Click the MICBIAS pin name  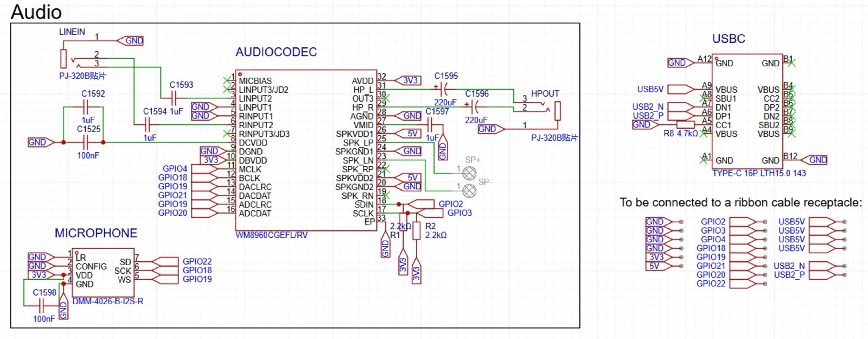click(256, 81)
